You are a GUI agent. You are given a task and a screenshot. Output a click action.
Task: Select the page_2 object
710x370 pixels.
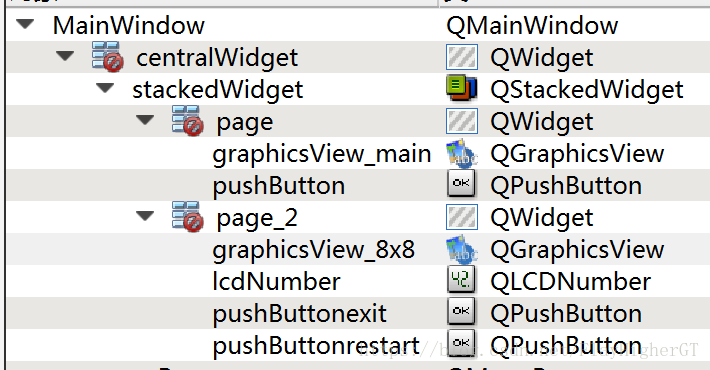tap(257, 219)
